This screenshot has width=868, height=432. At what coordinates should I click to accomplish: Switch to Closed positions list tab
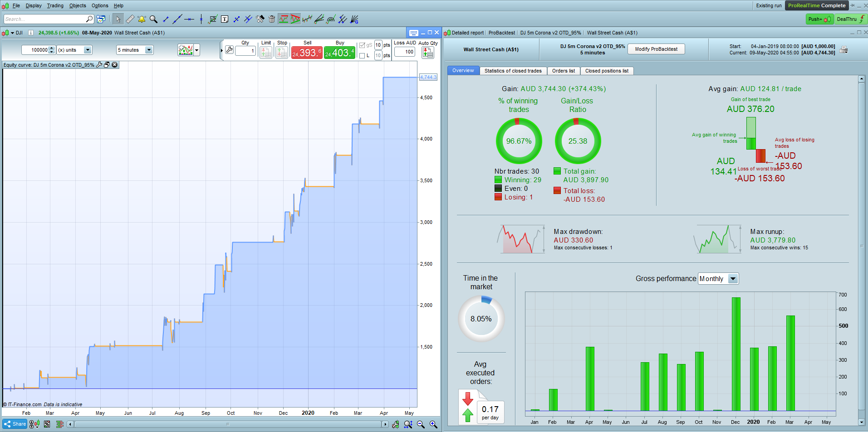click(607, 71)
